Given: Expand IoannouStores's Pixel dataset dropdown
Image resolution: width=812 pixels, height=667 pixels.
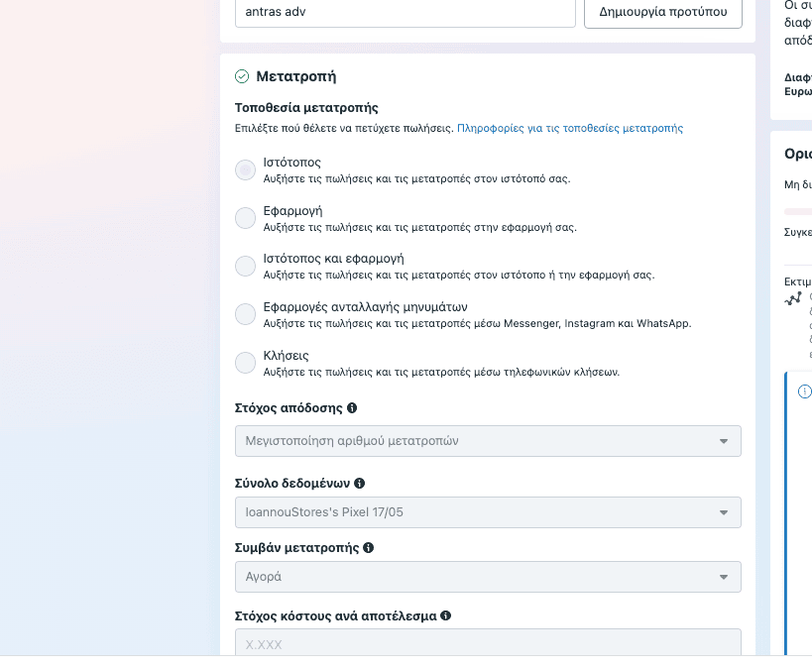Looking at the screenshot, I should point(488,512).
